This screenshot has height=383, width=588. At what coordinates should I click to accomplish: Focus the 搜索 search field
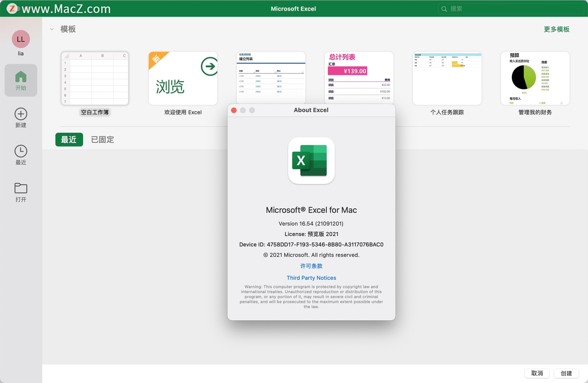[x=511, y=9]
